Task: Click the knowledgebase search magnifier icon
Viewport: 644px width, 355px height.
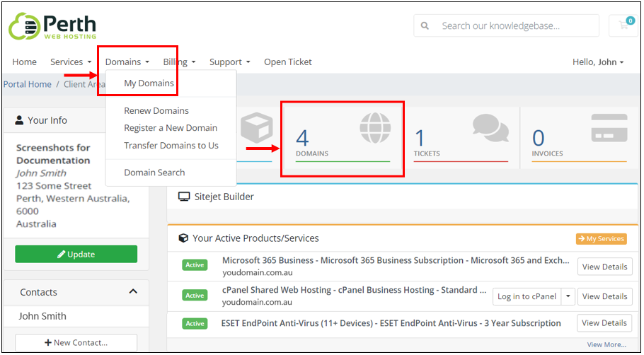Action: coord(425,26)
